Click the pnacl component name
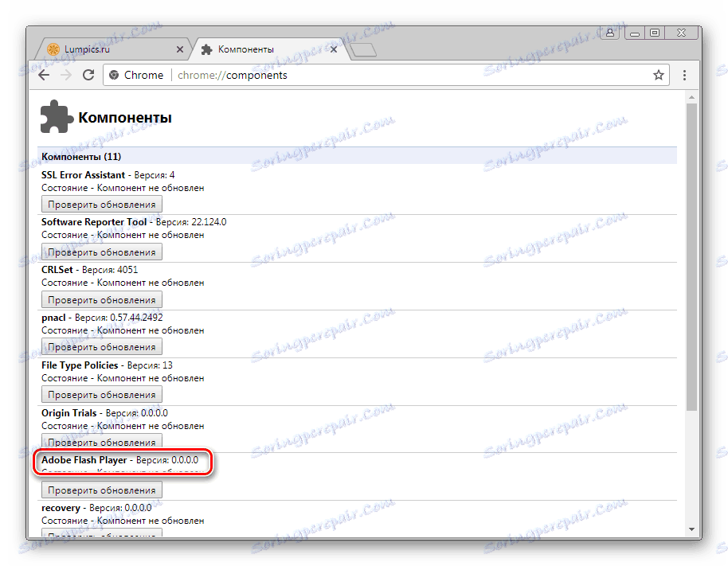The image size is (728, 566). 53,318
